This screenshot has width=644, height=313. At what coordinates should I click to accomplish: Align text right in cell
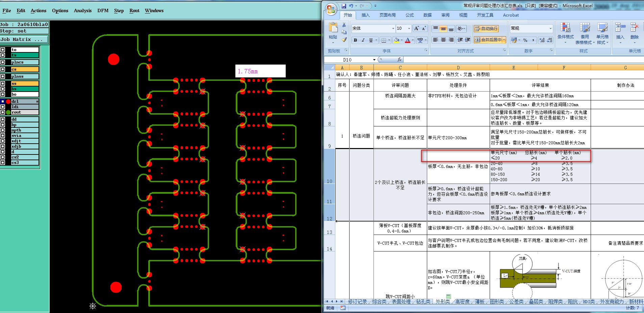pyautogui.click(x=451, y=40)
